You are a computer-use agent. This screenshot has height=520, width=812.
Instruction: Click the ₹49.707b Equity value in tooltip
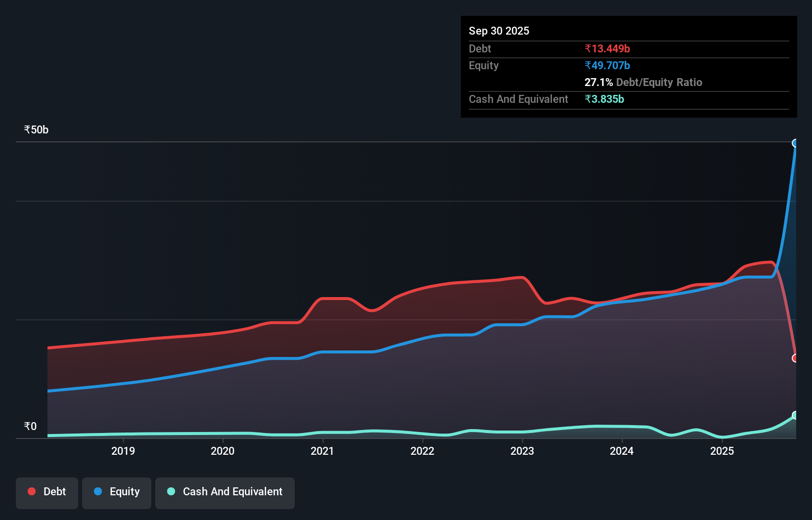coord(606,65)
